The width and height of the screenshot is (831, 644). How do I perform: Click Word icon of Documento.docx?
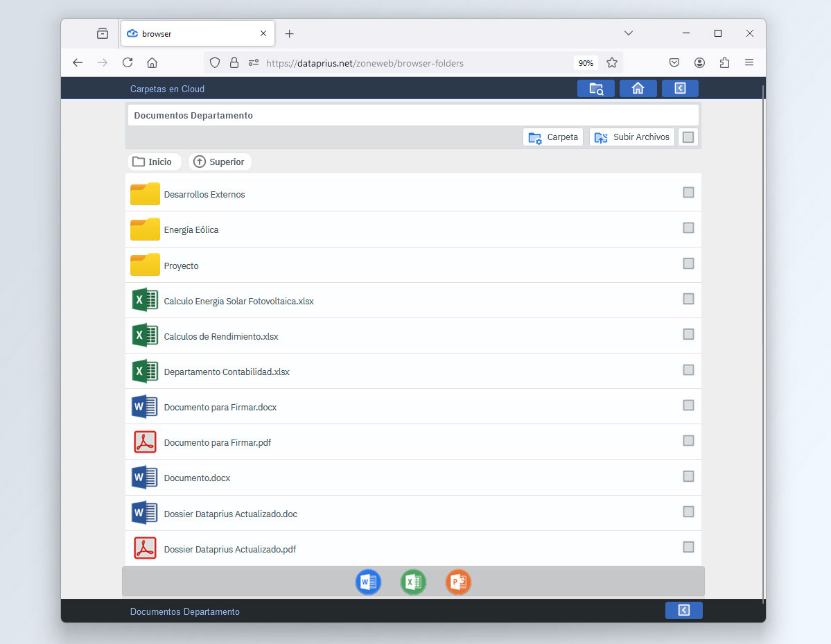pos(145,478)
